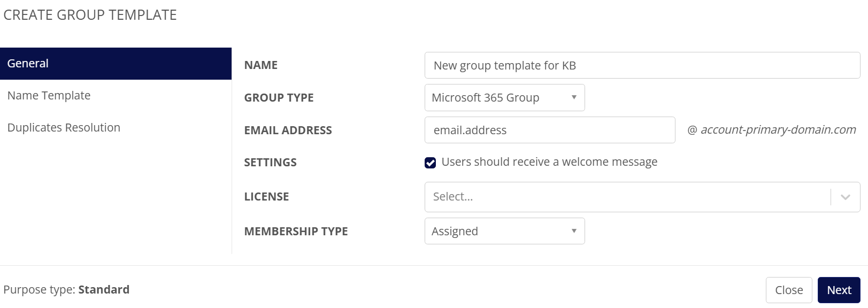Click the CREATE GROUP TEMPLATE heading
Image resolution: width=868 pixels, height=308 pixels.
(x=90, y=15)
